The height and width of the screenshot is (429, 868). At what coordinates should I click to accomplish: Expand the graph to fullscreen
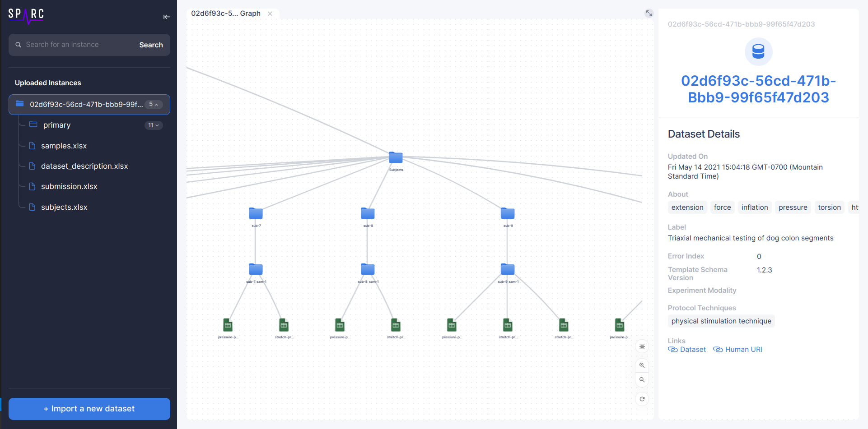point(649,14)
